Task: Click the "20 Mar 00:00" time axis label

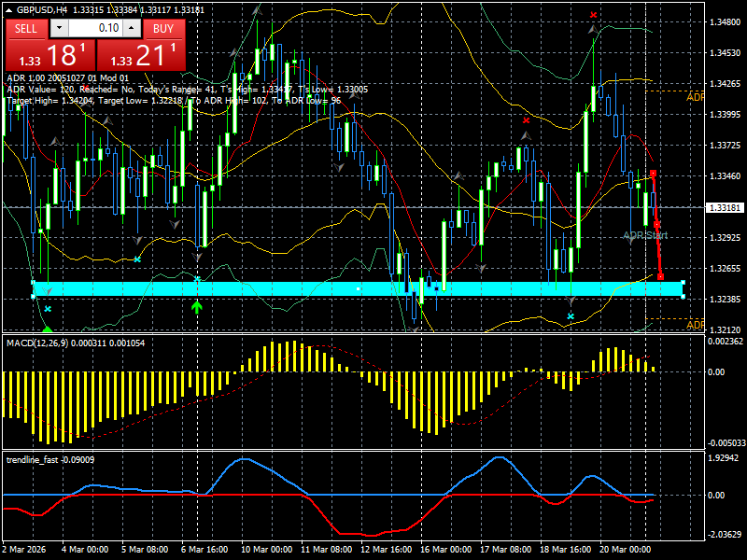Action: tap(625, 549)
